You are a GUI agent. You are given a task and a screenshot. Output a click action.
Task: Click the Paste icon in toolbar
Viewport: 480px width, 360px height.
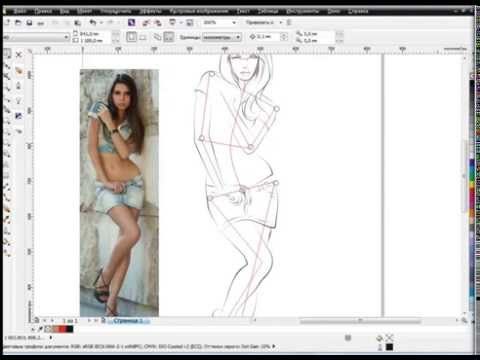(78, 23)
